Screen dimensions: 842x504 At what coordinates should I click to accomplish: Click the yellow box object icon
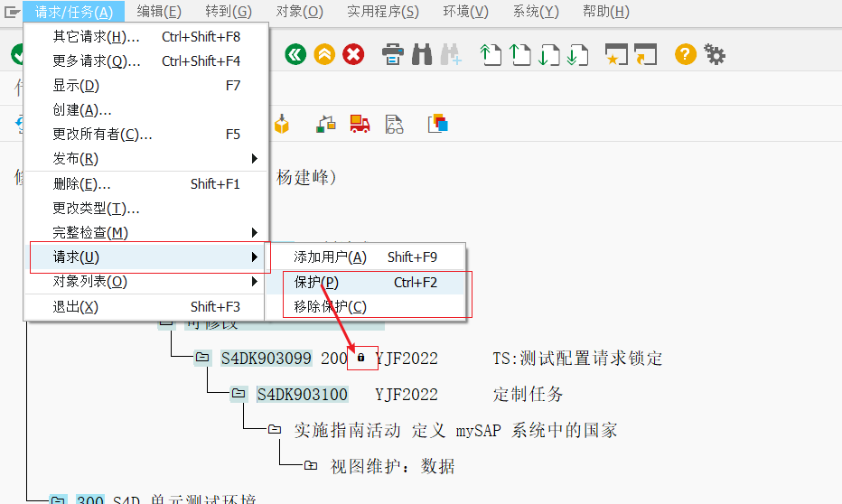click(x=281, y=124)
